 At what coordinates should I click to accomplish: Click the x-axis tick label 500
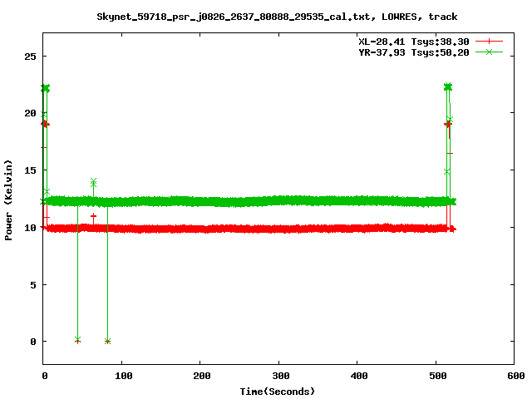438,376
